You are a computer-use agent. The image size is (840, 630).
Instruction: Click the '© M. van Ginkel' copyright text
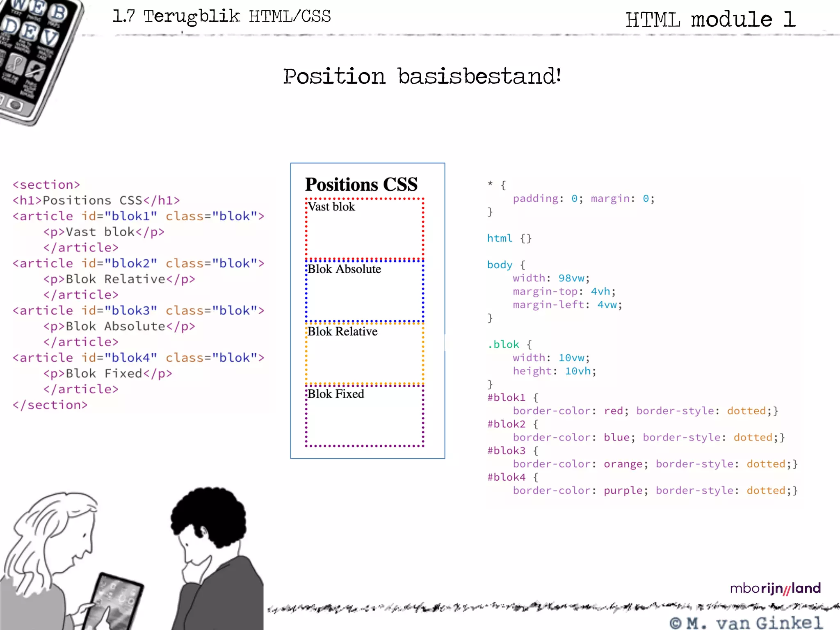click(x=746, y=623)
